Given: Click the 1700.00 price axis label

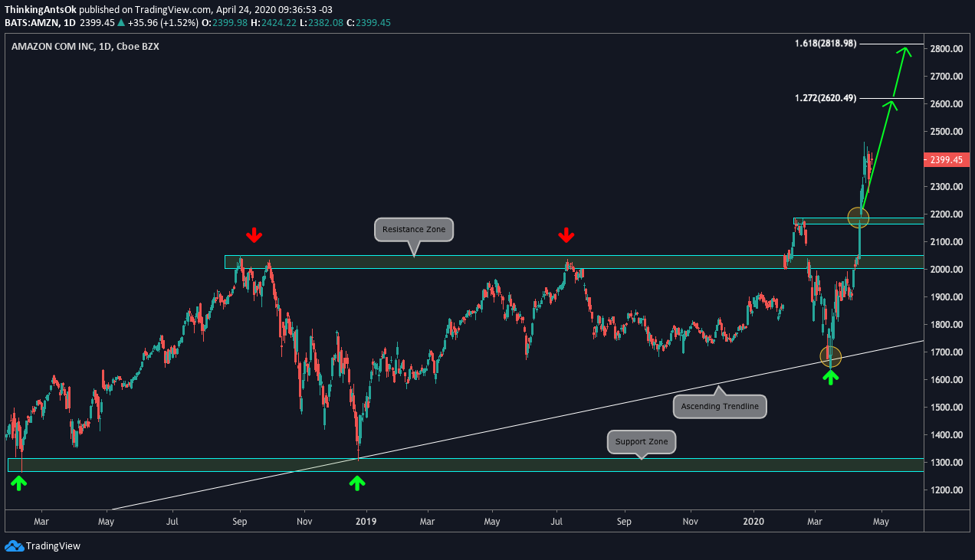Looking at the screenshot, I should pos(947,352).
